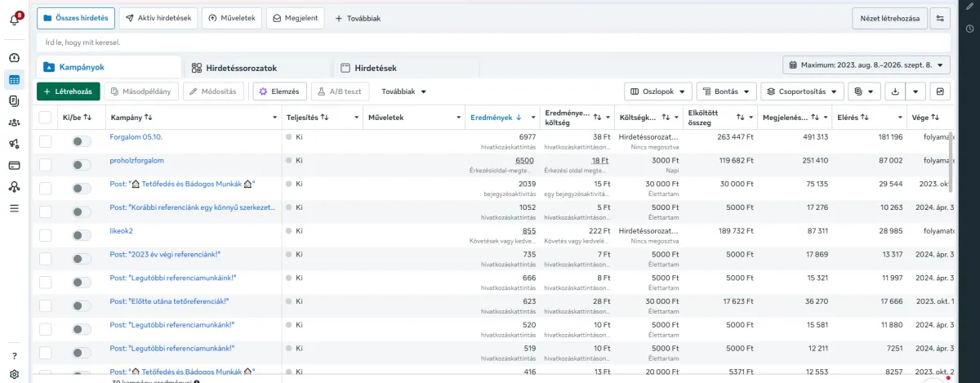Open the help question mark icon

(14, 356)
